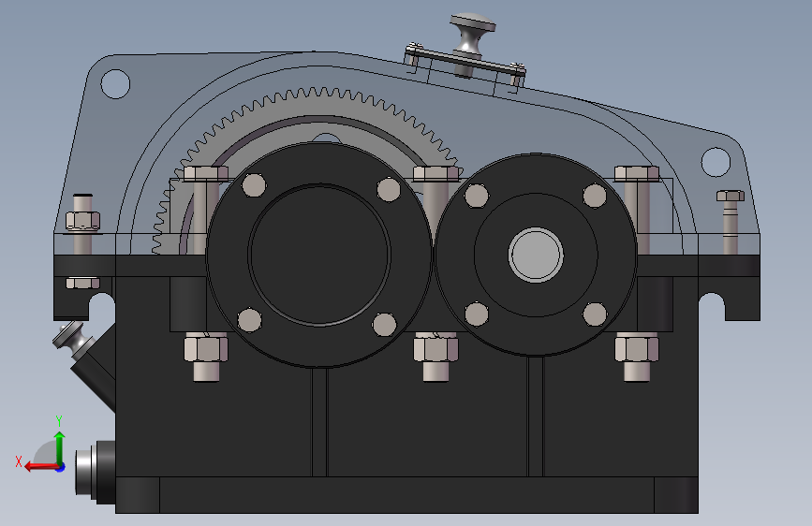
Task: Select the vertical rib beneath the left end cap
Action: (x=319, y=421)
